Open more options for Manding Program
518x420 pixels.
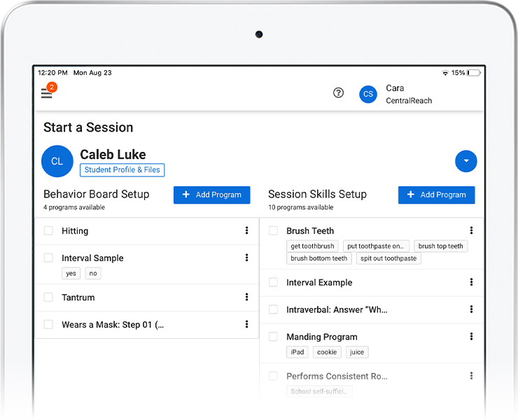coord(471,336)
